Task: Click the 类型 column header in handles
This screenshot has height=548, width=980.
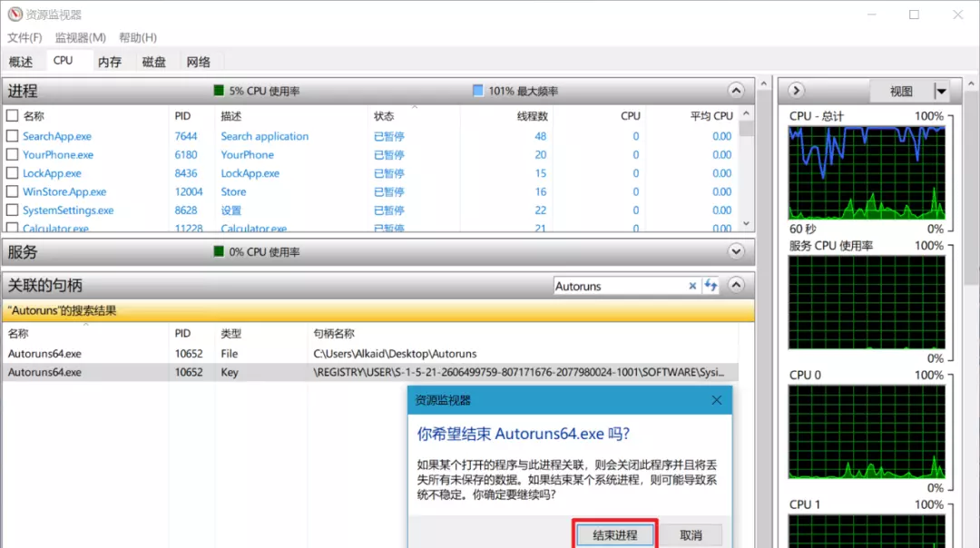Action: tap(230, 334)
